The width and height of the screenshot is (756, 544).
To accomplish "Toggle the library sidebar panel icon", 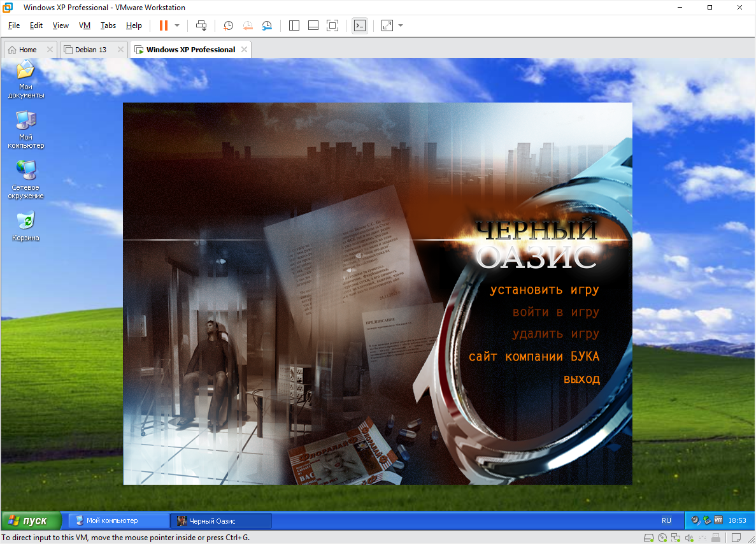I will [x=294, y=25].
